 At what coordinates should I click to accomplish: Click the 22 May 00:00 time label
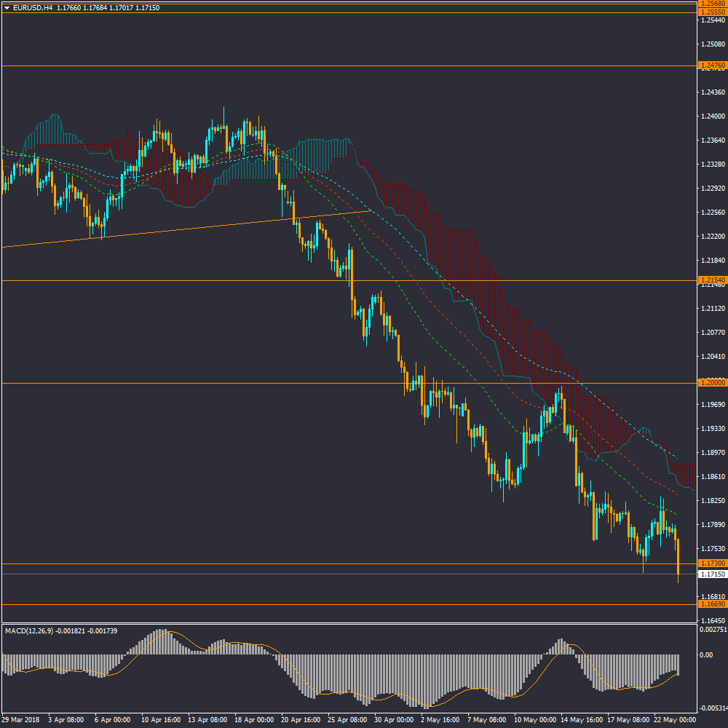click(x=675, y=719)
